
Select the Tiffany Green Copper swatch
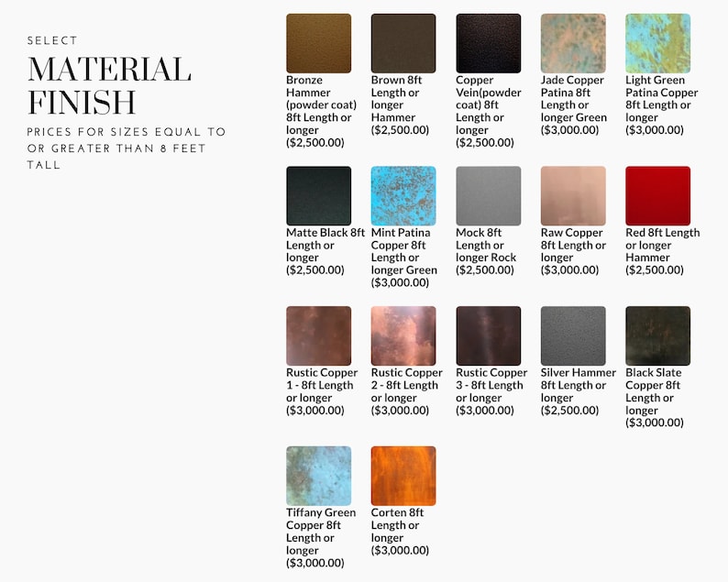pyautogui.click(x=318, y=476)
